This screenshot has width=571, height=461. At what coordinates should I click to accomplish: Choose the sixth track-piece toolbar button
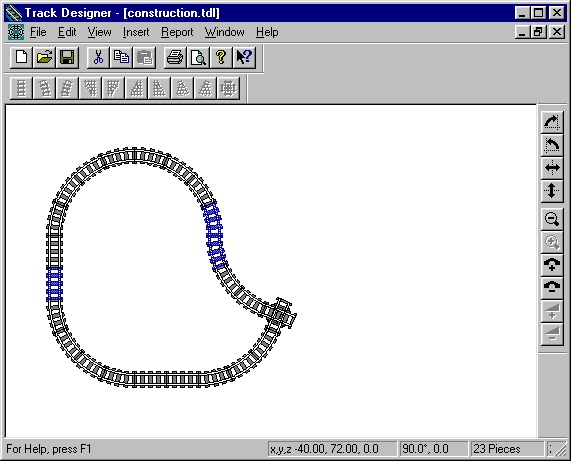(x=136, y=88)
